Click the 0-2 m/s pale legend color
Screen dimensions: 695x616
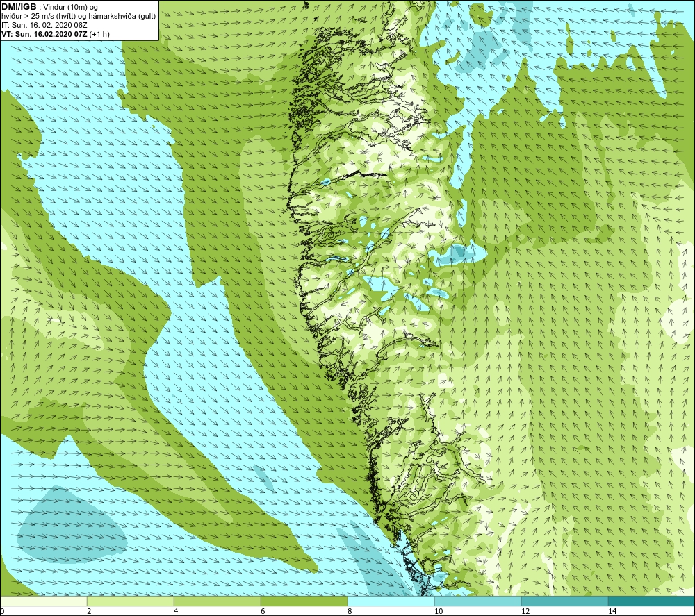click(x=43, y=601)
